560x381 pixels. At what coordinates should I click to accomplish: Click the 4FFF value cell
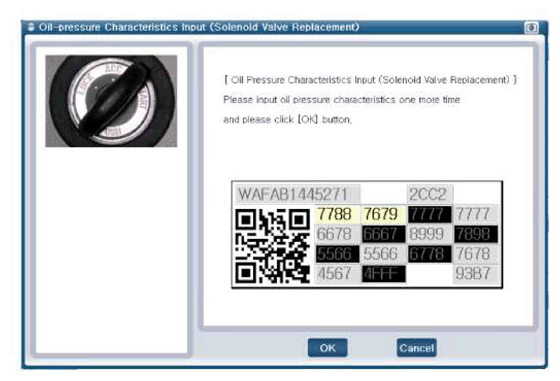tap(383, 274)
